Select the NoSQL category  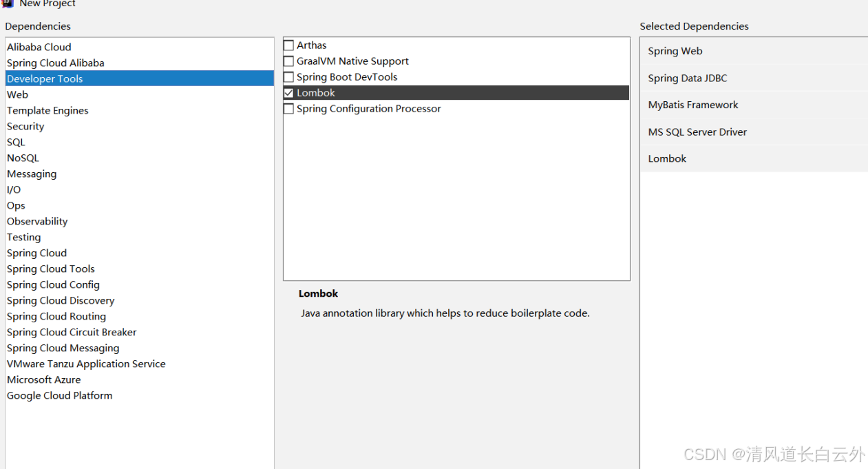139,158
